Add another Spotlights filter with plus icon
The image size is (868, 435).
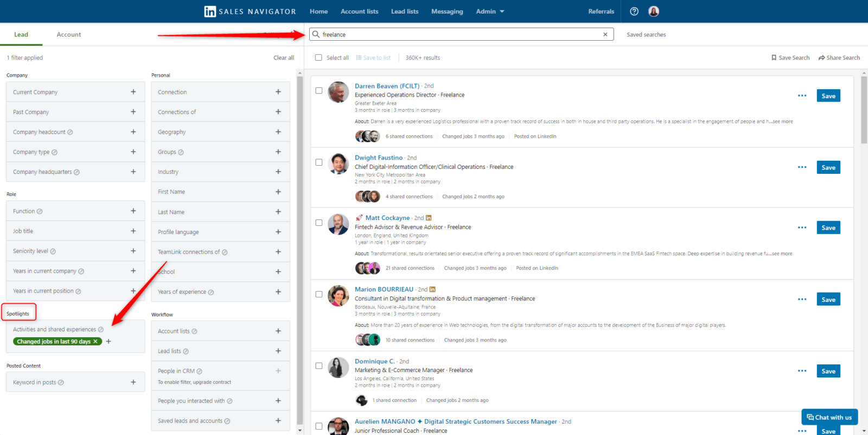(x=108, y=342)
